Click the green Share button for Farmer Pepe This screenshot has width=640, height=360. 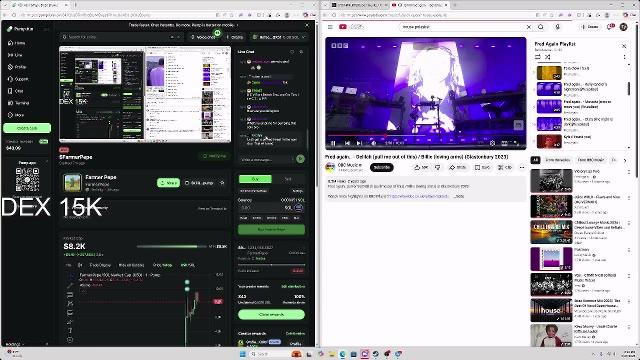click(168, 183)
